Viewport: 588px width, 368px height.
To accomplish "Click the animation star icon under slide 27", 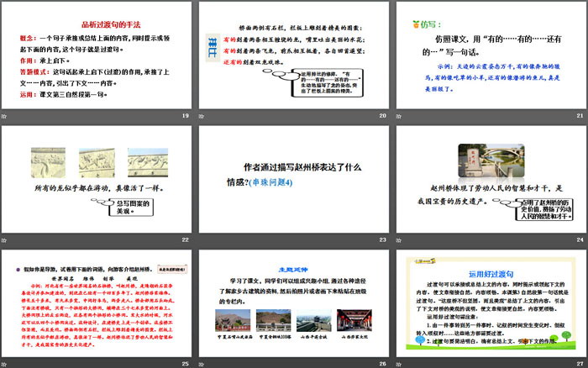I will (399, 365).
